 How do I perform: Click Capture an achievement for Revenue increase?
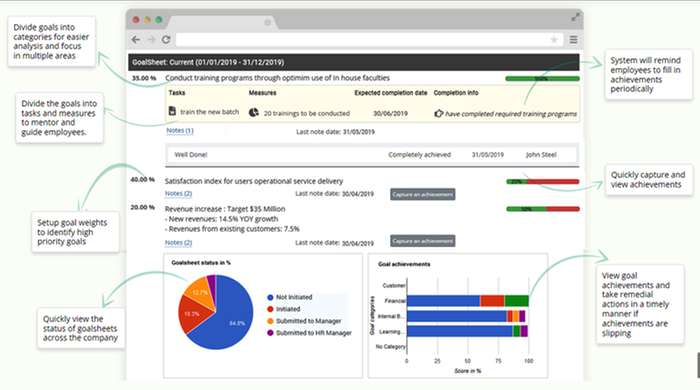pos(423,241)
